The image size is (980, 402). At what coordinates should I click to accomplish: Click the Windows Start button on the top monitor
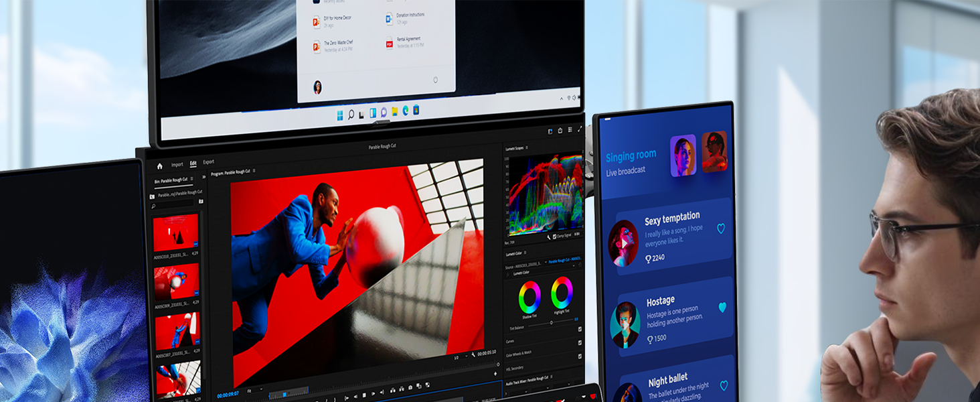(340, 115)
